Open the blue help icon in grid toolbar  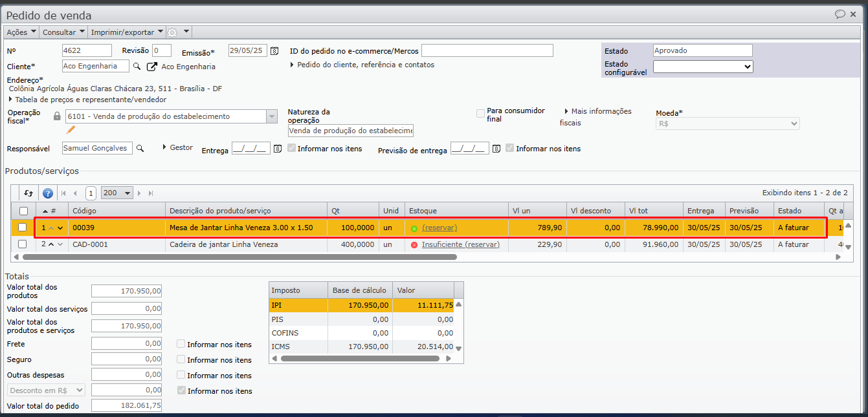(47, 193)
